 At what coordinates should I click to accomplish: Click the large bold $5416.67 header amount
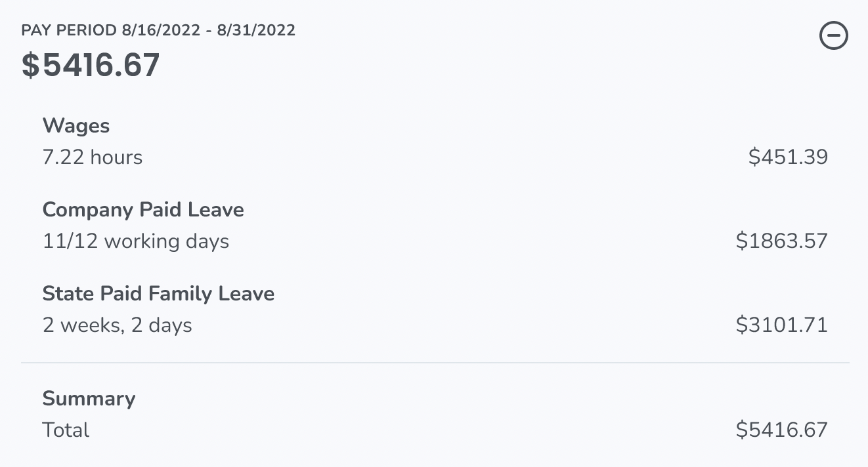point(91,65)
